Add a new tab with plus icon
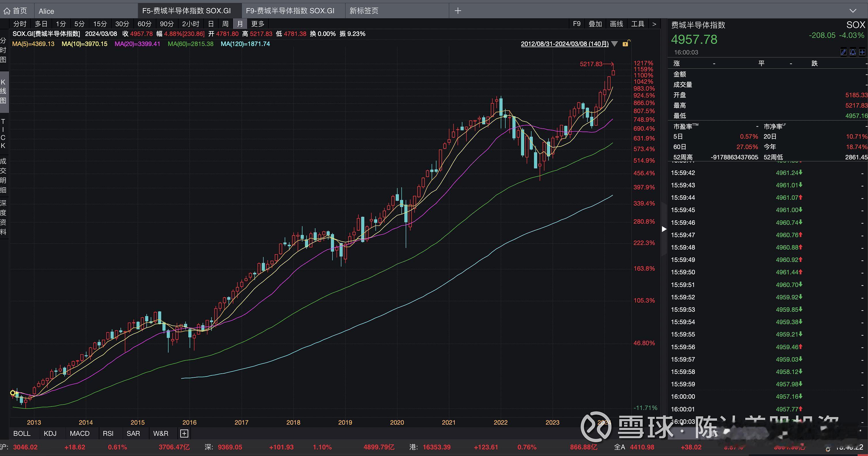The image size is (868, 456). pos(458,11)
